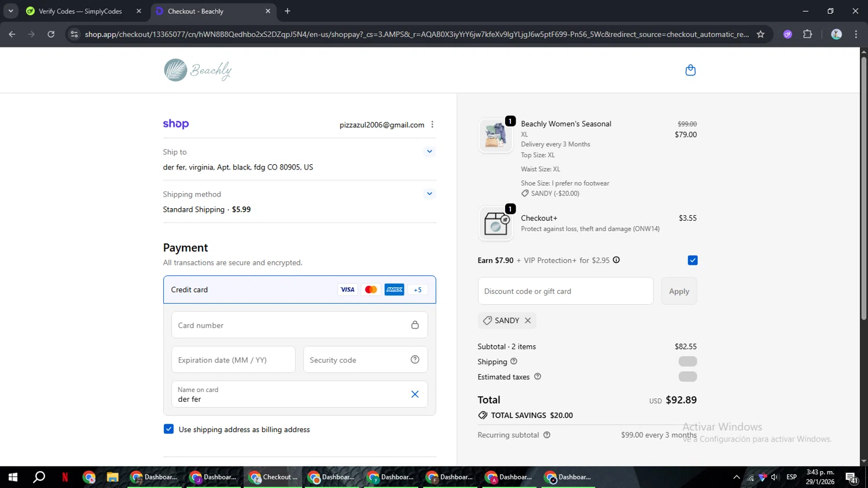Click lock icon in Card number field

coord(415,325)
